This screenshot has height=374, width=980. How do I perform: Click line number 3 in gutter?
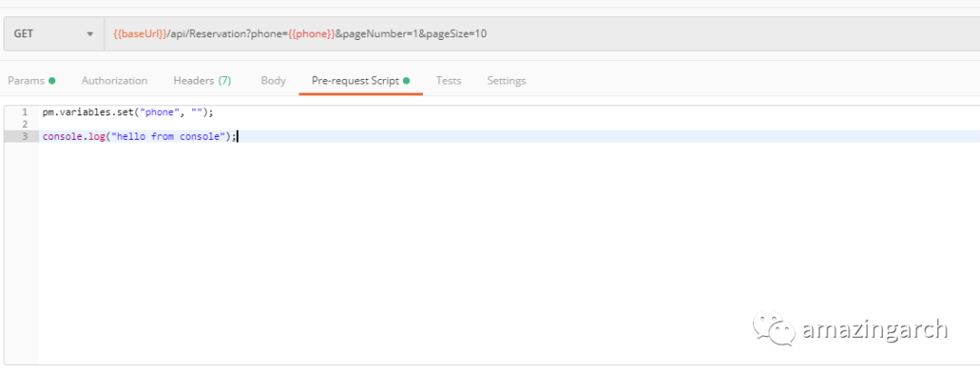point(24,136)
